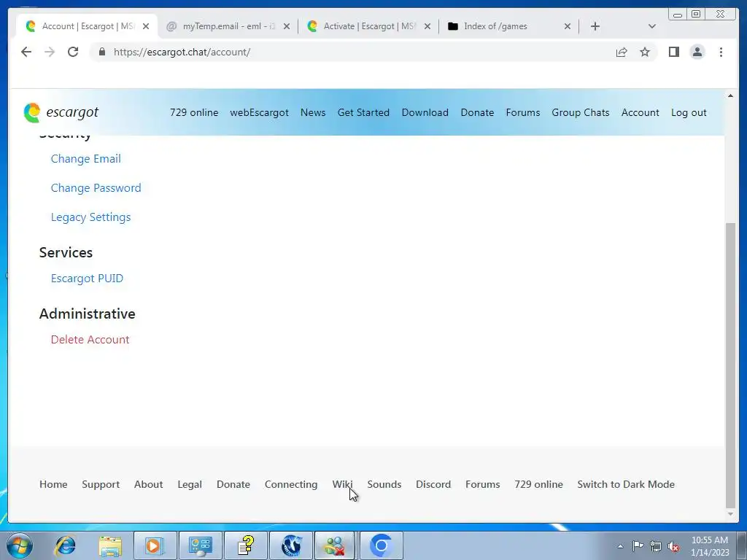Image resolution: width=747 pixels, height=560 pixels.
Task: Show hidden tray icons arrow
Action: tap(620, 546)
